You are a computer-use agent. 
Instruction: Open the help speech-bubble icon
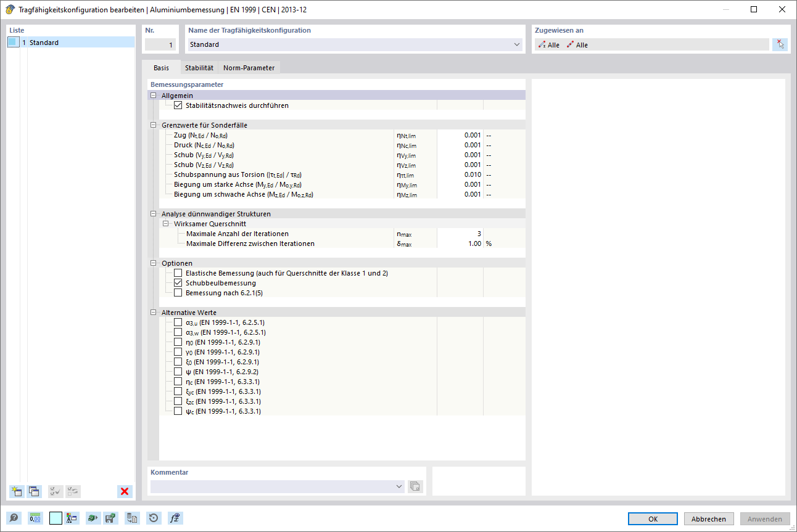point(14,518)
